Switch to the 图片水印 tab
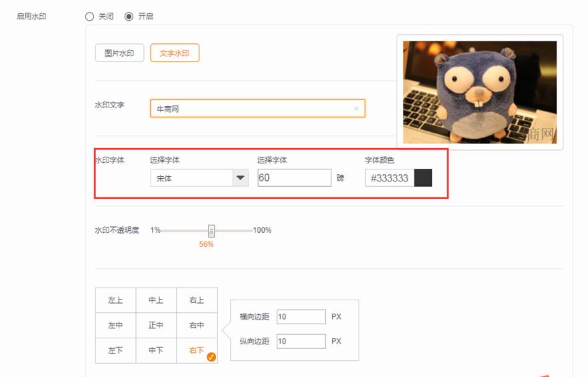The height and width of the screenshot is (377, 588). point(119,53)
